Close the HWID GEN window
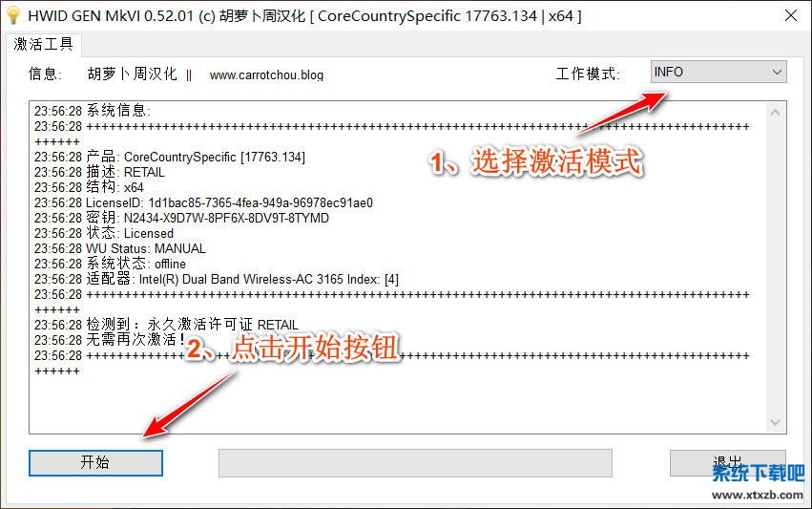This screenshot has height=509, width=812. (x=791, y=15)
